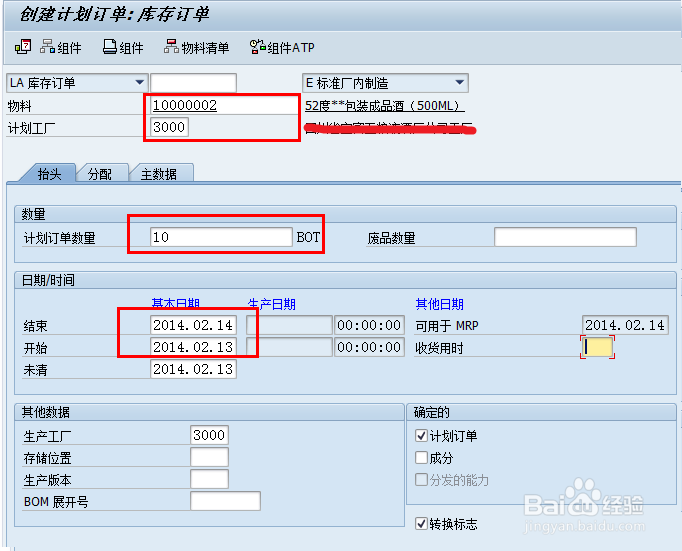
Task: Click the 计划工厂 planning plant field
Action: click(x=169, y=127)
